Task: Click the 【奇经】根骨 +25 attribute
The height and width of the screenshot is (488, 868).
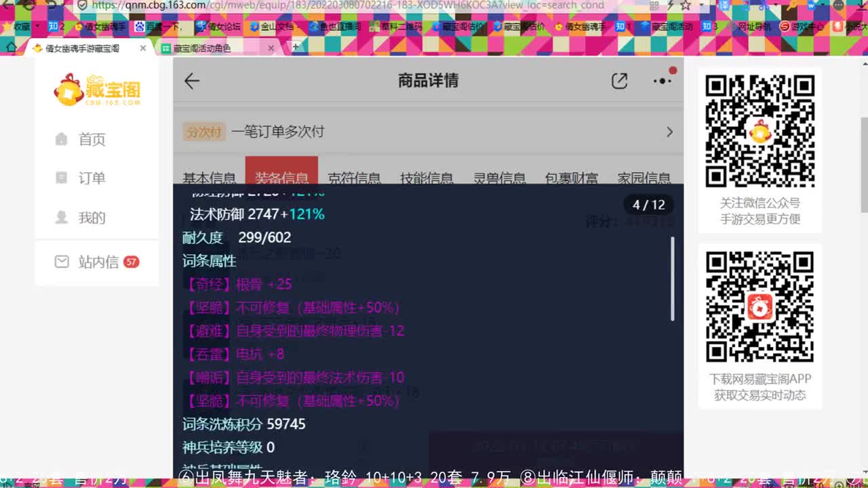Action: [238, 284]
